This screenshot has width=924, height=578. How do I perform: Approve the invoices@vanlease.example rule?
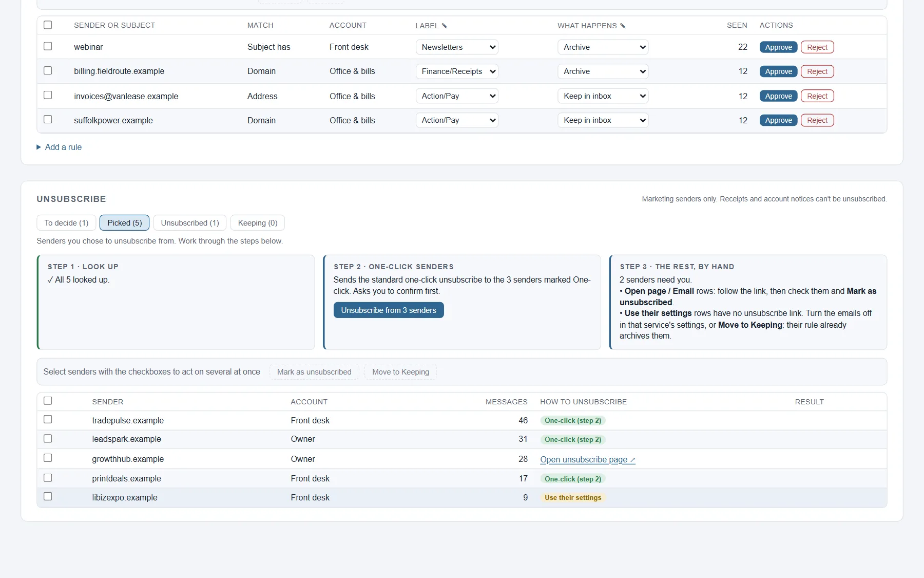coord(779,96)
